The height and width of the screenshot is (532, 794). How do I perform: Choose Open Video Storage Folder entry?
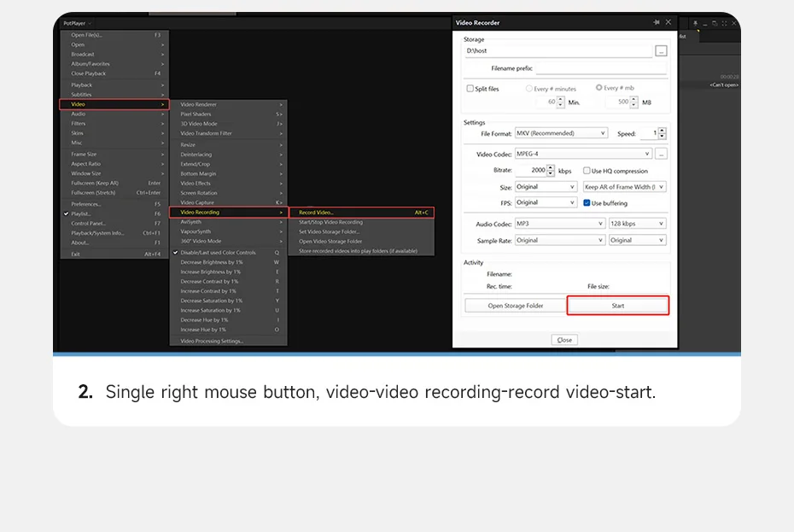361,241
